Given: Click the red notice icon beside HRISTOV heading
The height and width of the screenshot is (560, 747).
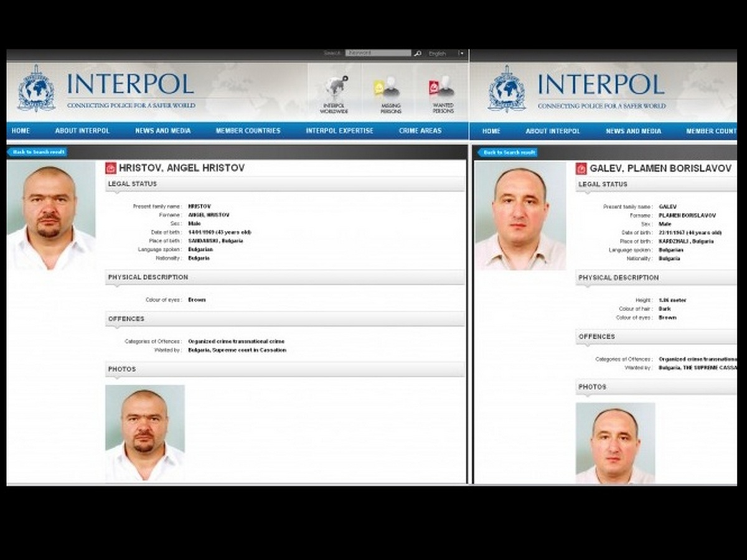Looking at the screenshot, I should click(111, 168).
